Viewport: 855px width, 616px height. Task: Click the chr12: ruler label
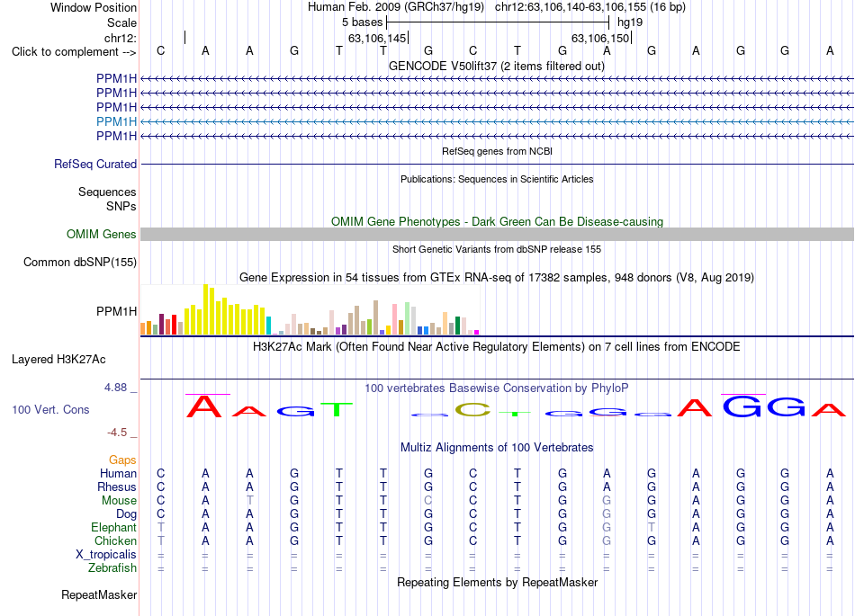point(121,38)
